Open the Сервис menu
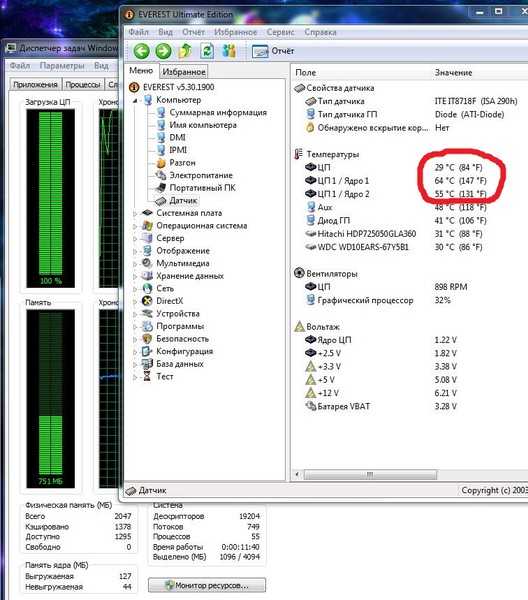The image size is (528, 600). [x=280, y=32]
